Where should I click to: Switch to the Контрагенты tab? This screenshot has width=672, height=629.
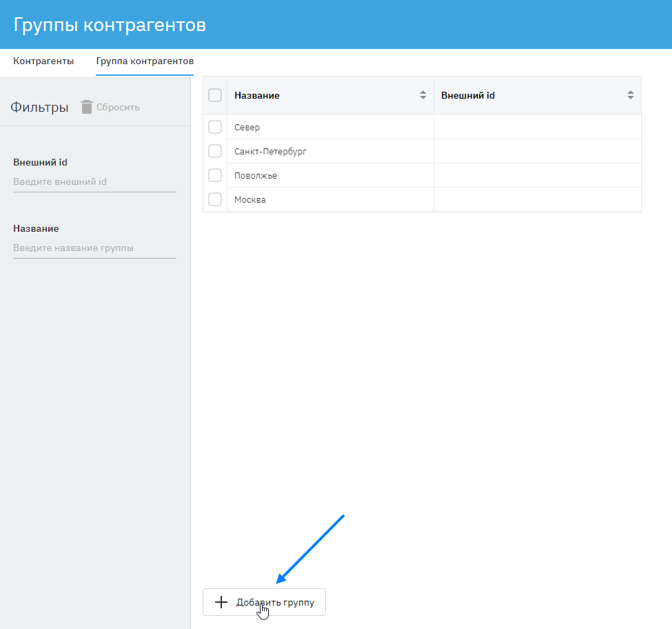coord(43,61)
